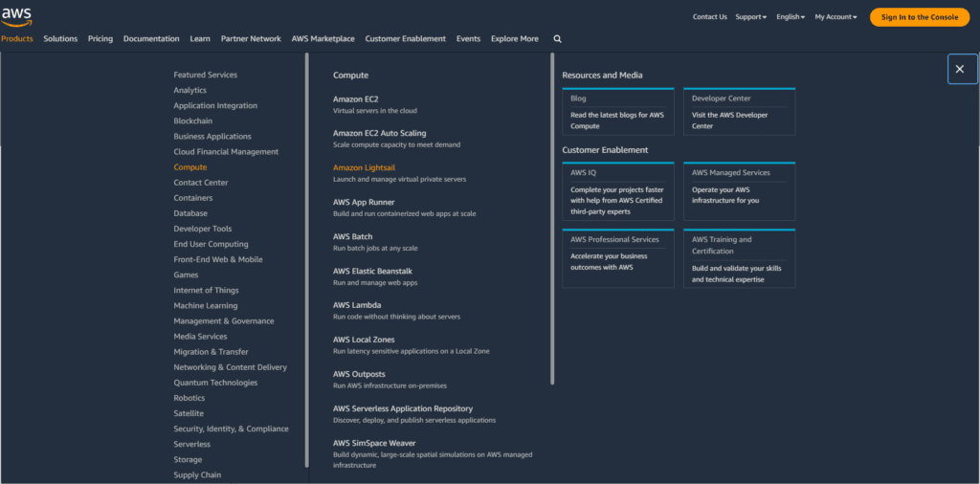This screenshot has height=484, width=980.
Task: Select End User Computing category
Action: (x=211, y=244)
